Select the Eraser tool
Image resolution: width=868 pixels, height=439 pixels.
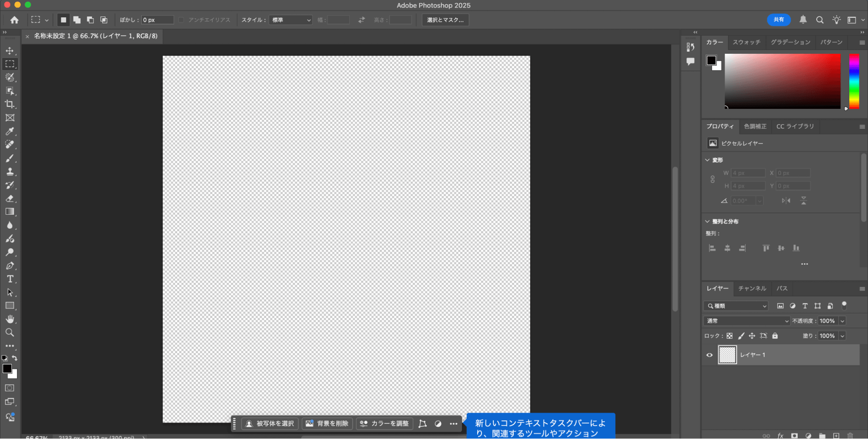click(x=10, y=198)
